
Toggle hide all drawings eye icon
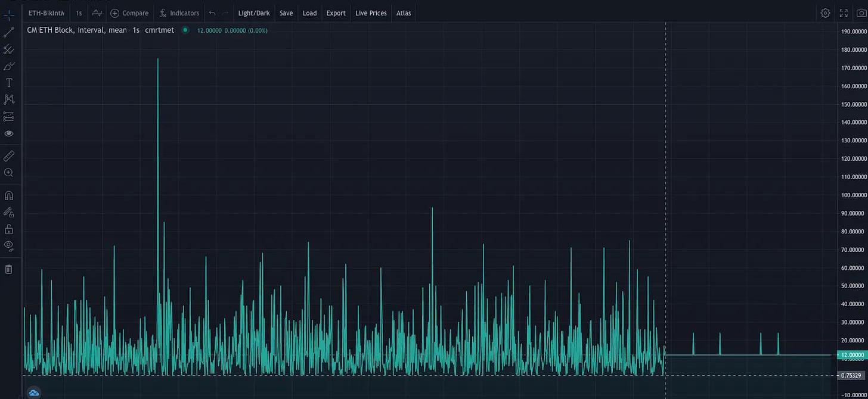coord(9,245)
